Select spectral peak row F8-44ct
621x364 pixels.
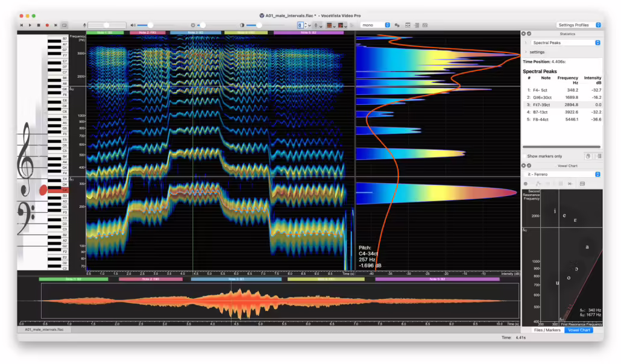click(x=564, y=119)
